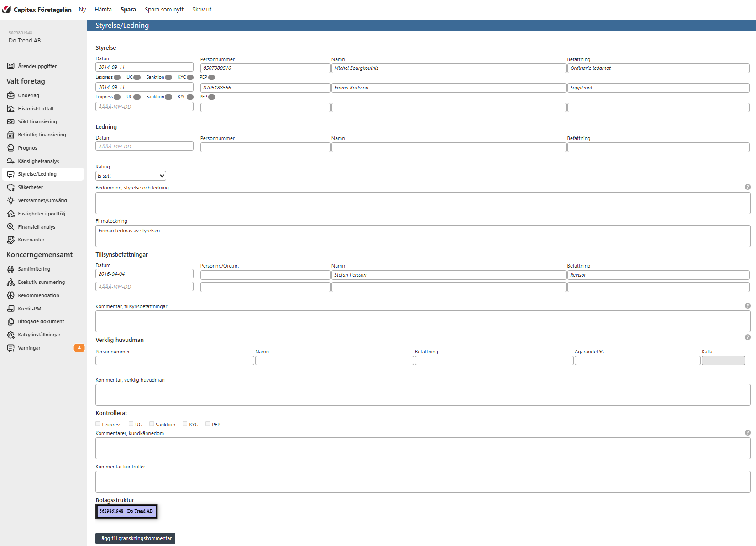This screenshot has height=546, width=756.
Task: Open Säkerheter icon
Action: pos(10,187)
